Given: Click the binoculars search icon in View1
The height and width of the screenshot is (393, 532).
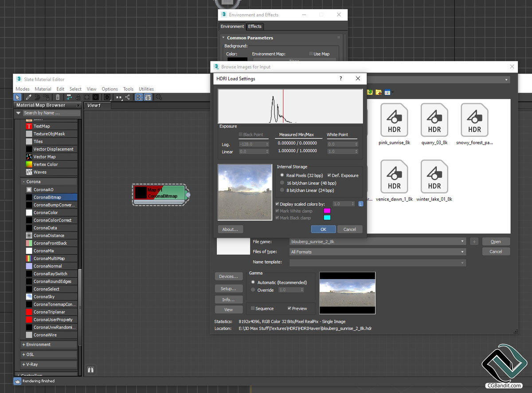Looking at the screenshot, I should (91, 369).
